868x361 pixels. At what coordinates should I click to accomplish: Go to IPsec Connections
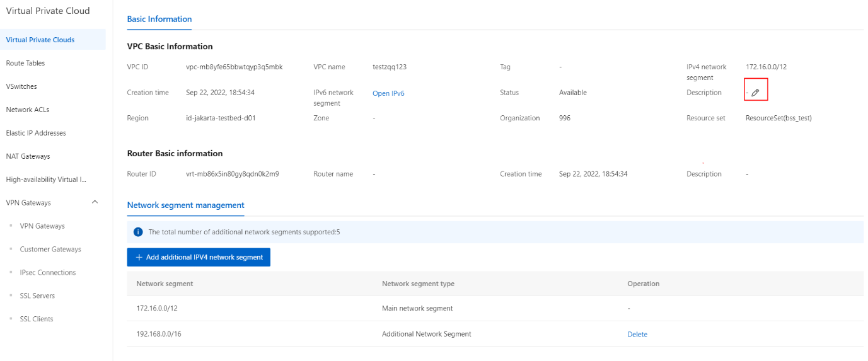48,273
